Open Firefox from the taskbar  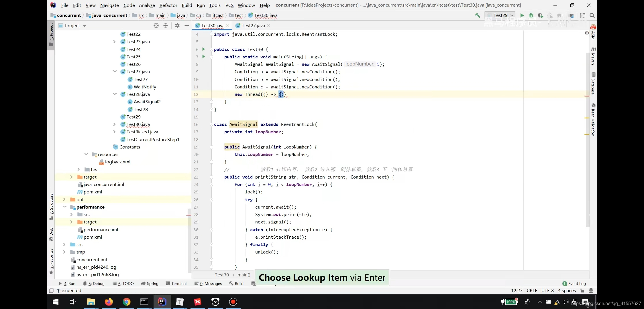pos(109,302)
